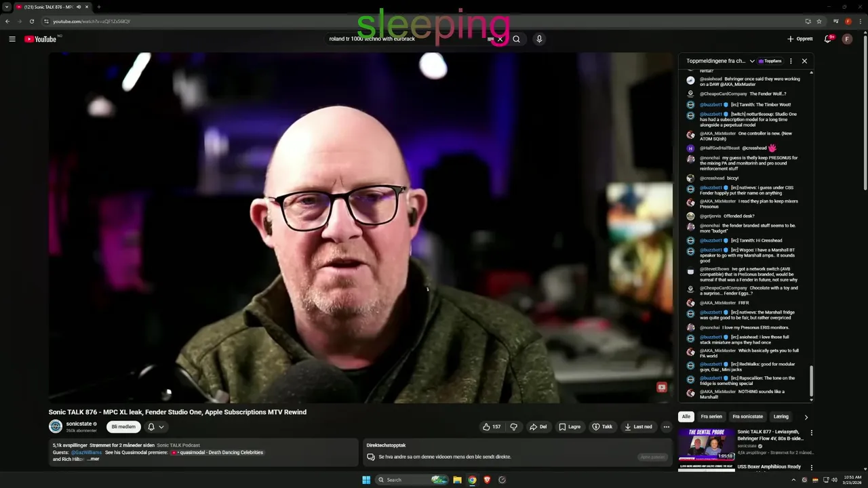Open the sonicstate channel name link
The image size is (868, 488).
click(79, 424)
